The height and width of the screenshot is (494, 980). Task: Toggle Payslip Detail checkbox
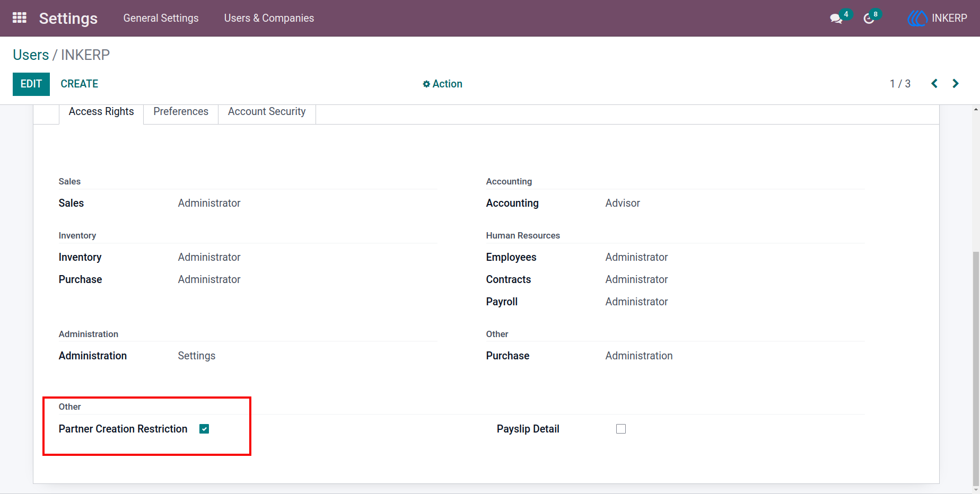coord(621,429)
